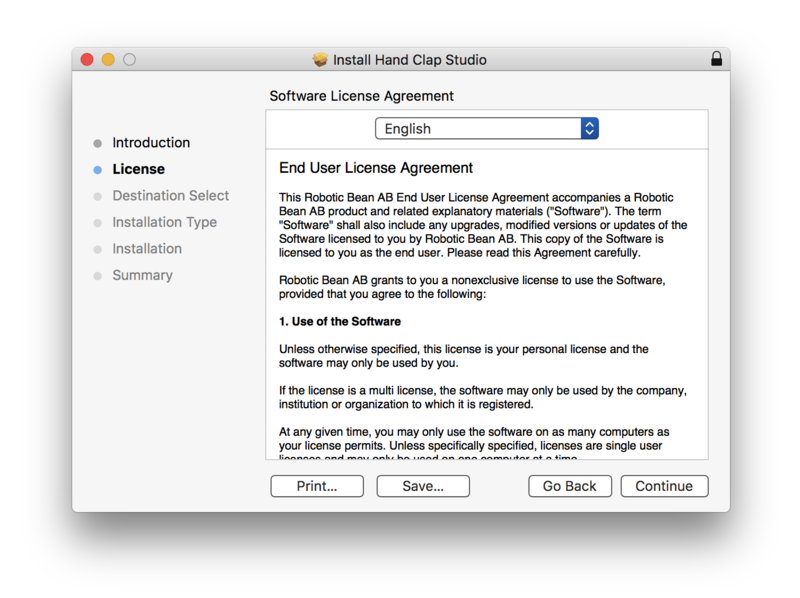
Task: Click the 'Software License Agreement' title text
Action: (x=361, y=96)
